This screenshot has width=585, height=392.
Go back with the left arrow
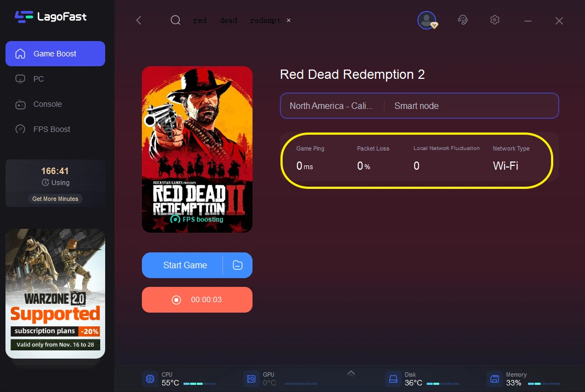click(x=139, y=20)
